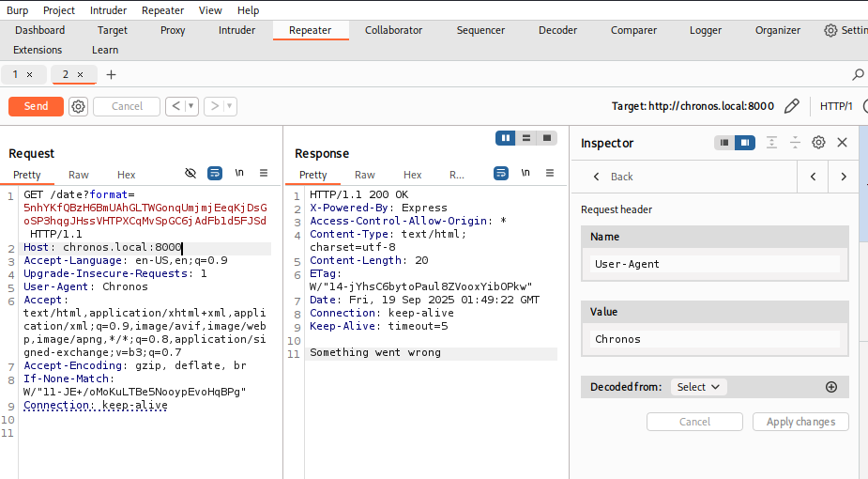Toggle HTTP/1 protocol selector
868x479 pixels.
pos(836,106)
